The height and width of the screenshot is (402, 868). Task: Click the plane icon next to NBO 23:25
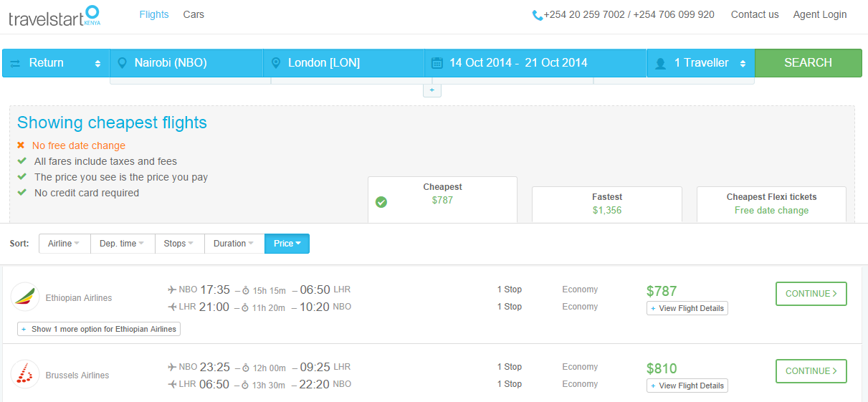tap(171, 367)
